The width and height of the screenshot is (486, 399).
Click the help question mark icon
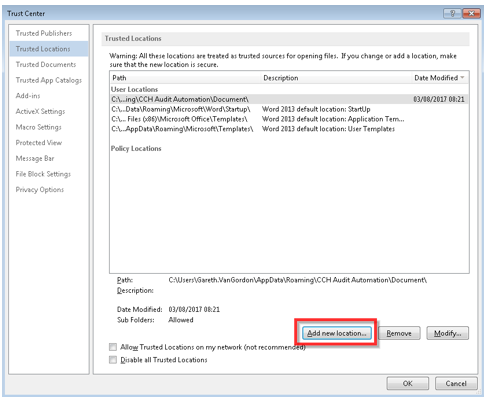click(x=452, y=13)
